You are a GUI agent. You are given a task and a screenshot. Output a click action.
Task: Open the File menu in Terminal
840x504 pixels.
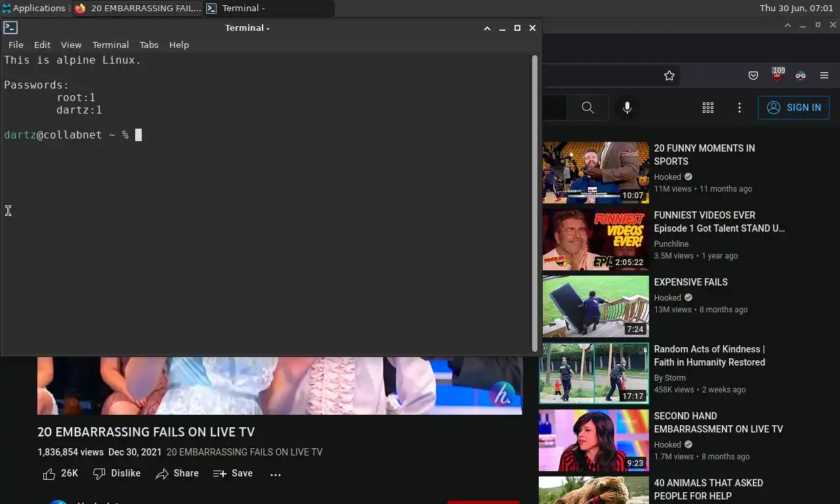[16, 45]
